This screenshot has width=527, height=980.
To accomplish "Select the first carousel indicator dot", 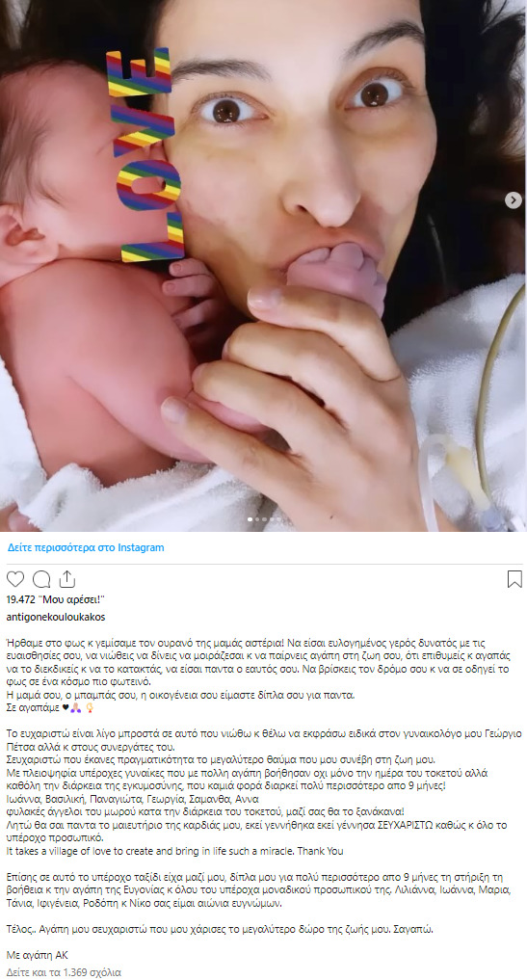I will pyautogui.click(x=250, y=519).
